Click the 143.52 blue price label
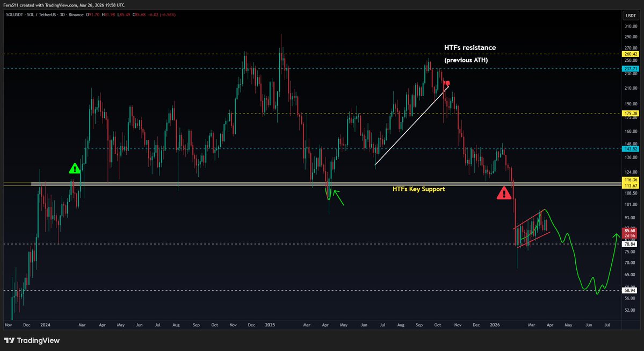This screenshot has height=351, width=644. (x=631, y=149)
